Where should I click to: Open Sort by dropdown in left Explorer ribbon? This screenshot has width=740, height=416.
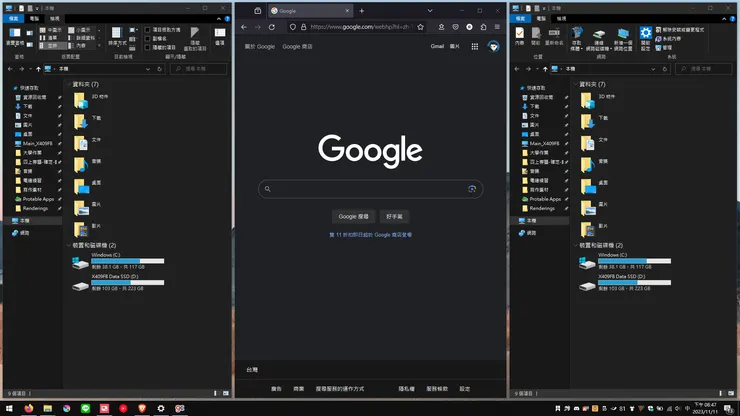pos(117,36)
